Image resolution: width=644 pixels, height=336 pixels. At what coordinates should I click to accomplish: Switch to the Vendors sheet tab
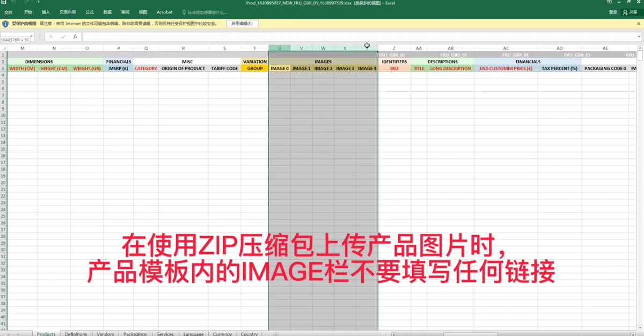[105, 333]
